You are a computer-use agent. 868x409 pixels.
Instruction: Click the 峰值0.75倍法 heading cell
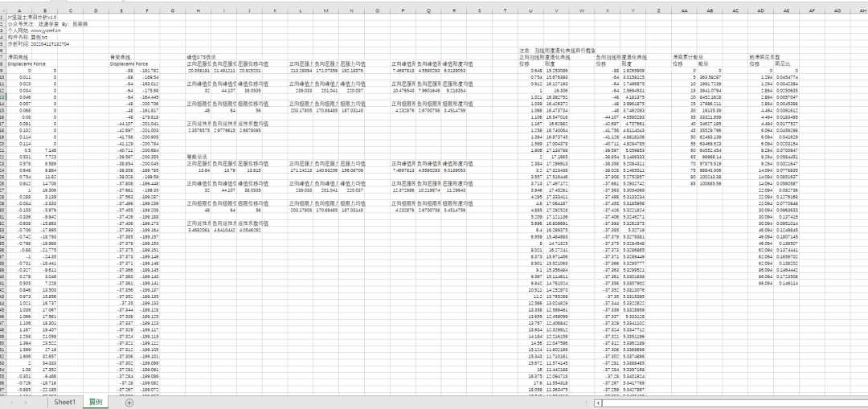coord(201,57)
